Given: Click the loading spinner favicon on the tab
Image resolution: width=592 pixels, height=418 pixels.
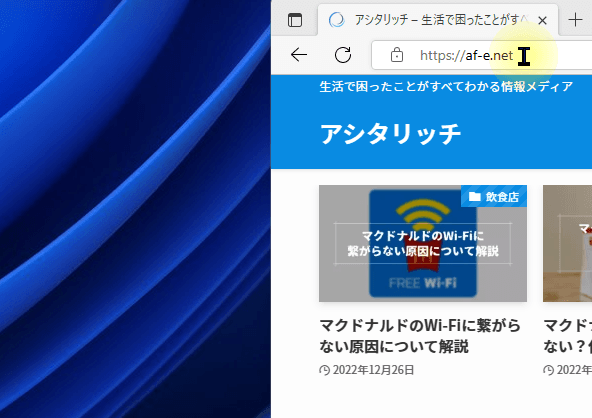Looking at the screenshot, I should click(336, 20).
